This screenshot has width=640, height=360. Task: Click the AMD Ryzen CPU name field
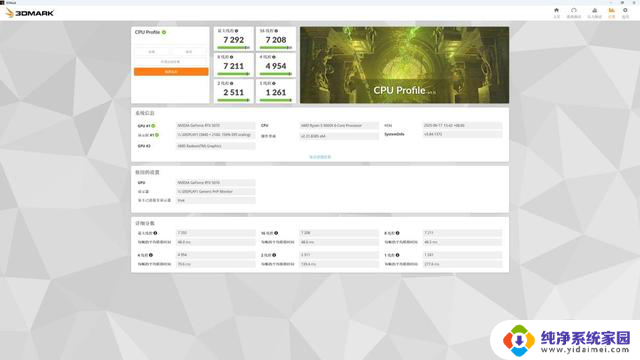click(339, 126)
